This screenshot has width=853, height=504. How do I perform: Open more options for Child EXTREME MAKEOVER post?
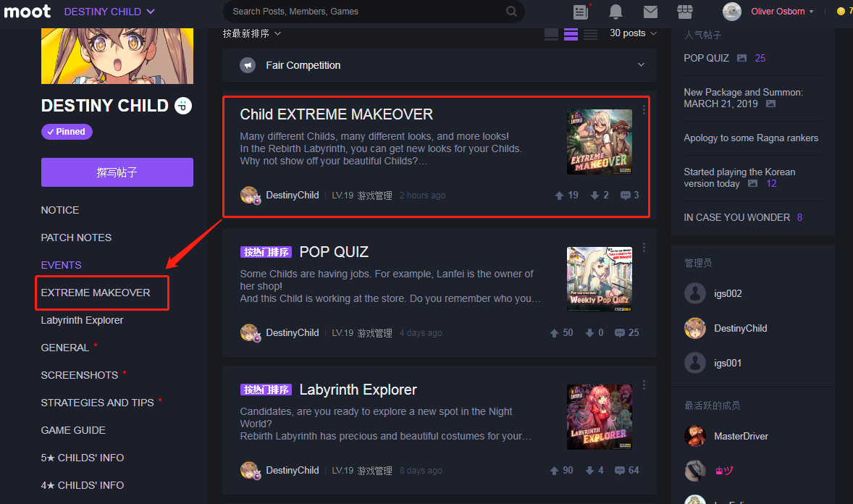[x=644, y=110]
